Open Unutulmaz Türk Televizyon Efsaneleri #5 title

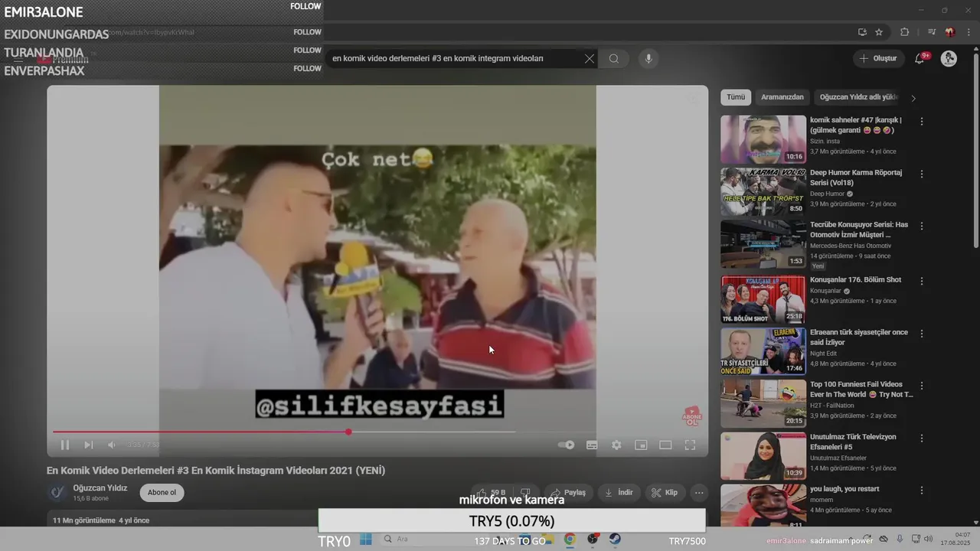(853, 442)
